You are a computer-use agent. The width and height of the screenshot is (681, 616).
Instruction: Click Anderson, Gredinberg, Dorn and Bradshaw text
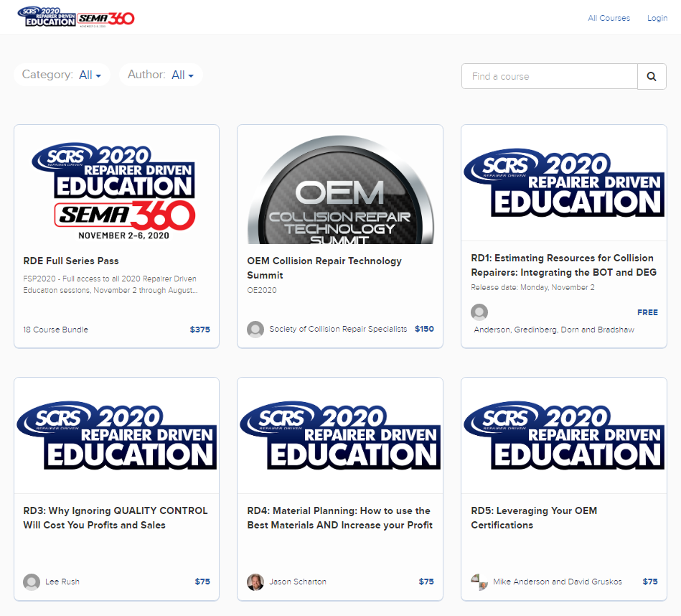click(554, 330)
